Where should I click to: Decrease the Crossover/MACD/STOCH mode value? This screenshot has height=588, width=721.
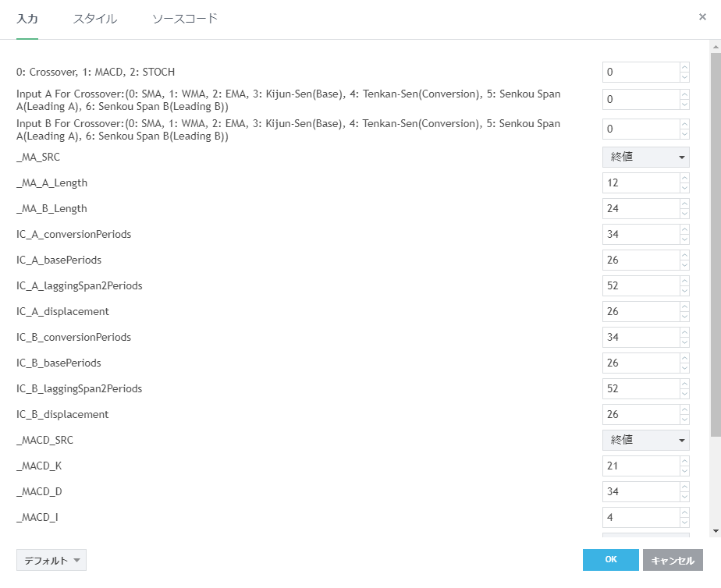click(684, 77)
